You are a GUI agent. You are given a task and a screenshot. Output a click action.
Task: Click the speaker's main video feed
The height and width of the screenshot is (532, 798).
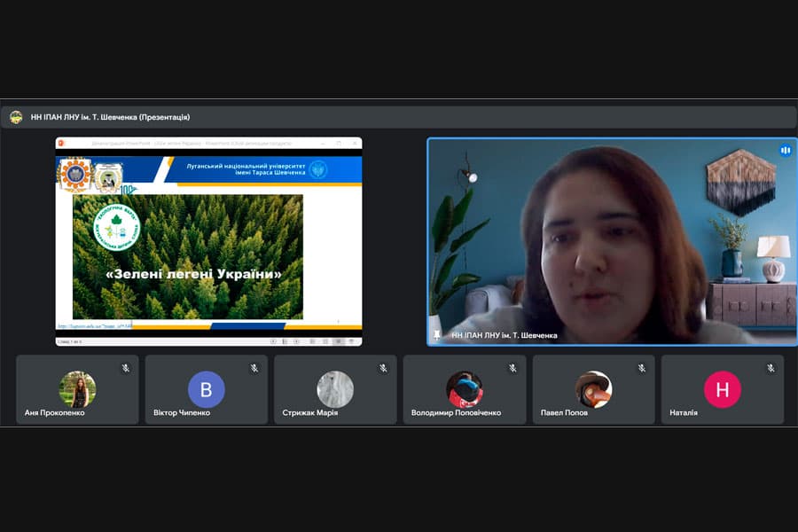(x=612, y=241)
